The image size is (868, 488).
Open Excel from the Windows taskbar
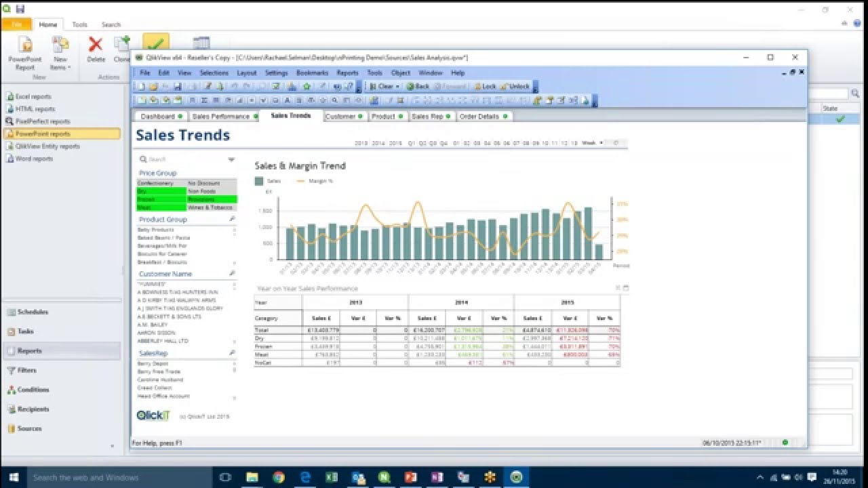331,477
